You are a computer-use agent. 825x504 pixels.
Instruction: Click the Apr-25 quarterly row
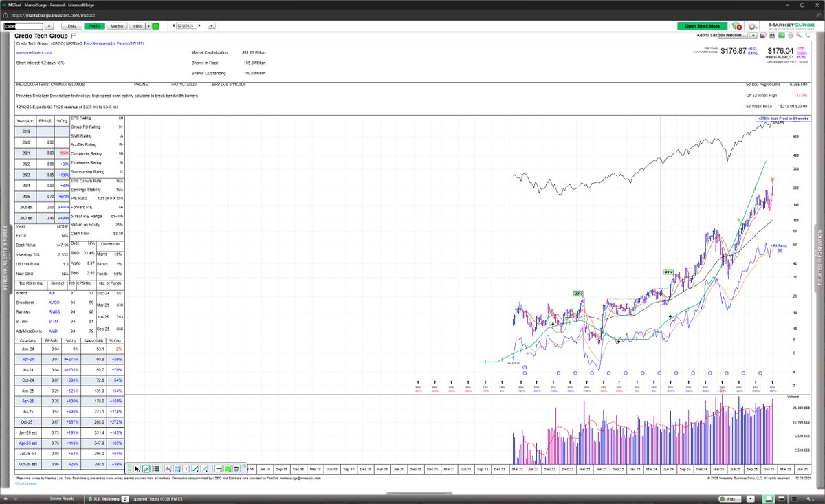(70, 399)
